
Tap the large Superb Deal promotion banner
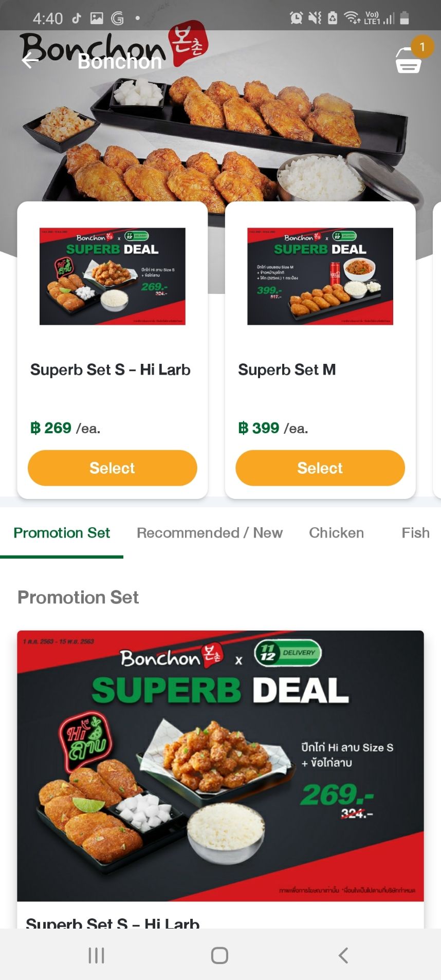[220, 766]
